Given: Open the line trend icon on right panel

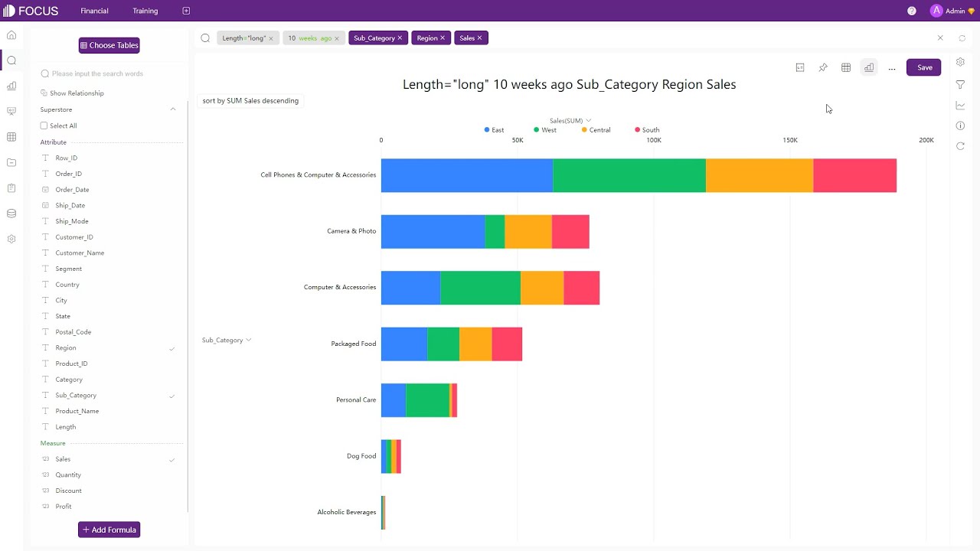Looking at the screenshot, I should [x=960, y=106].
